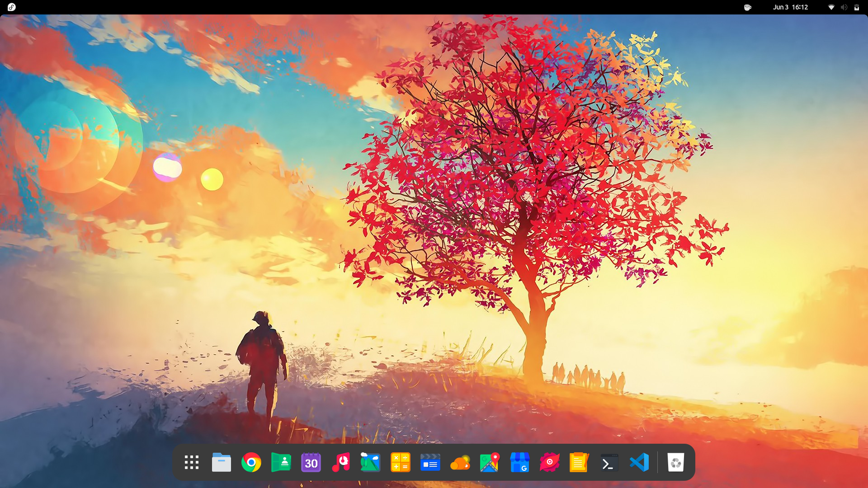Open Google Classroom icon in dock
Viewport: 868px width, 488px height.
(x=281, y=462)
